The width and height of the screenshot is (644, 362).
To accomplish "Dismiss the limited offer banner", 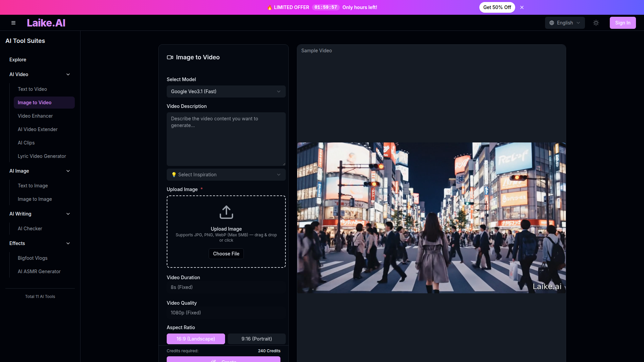I will (x=522, y=7).
